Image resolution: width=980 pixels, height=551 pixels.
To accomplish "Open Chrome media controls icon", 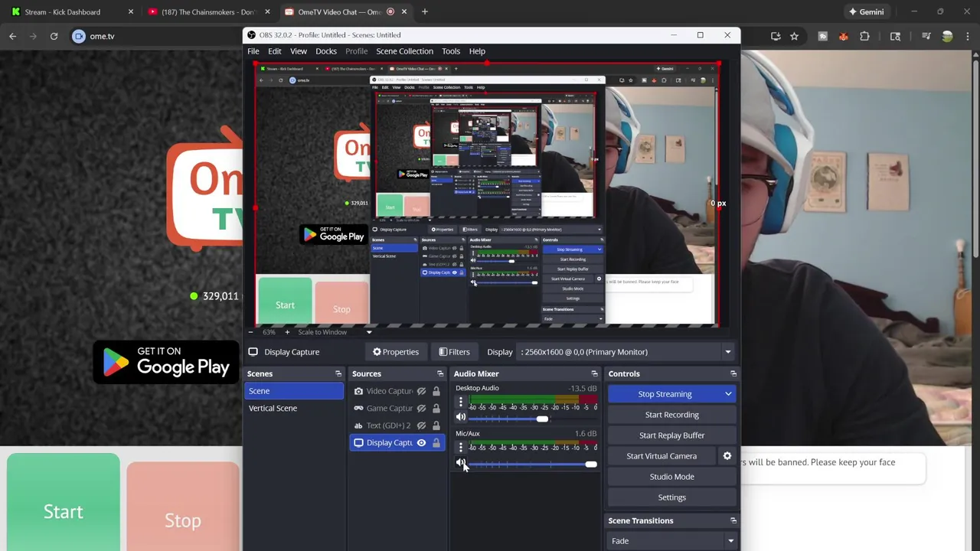I will pyautogui.click(x=926, y=36).
